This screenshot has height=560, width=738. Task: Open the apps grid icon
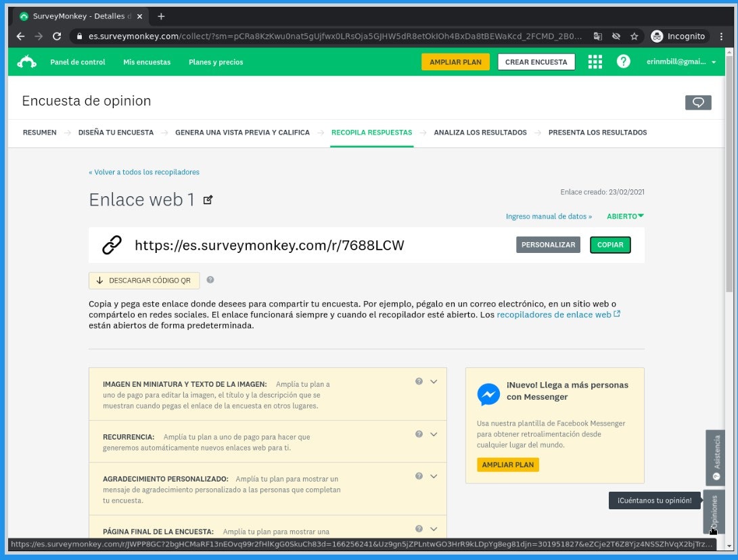click(x=595, y=62)
